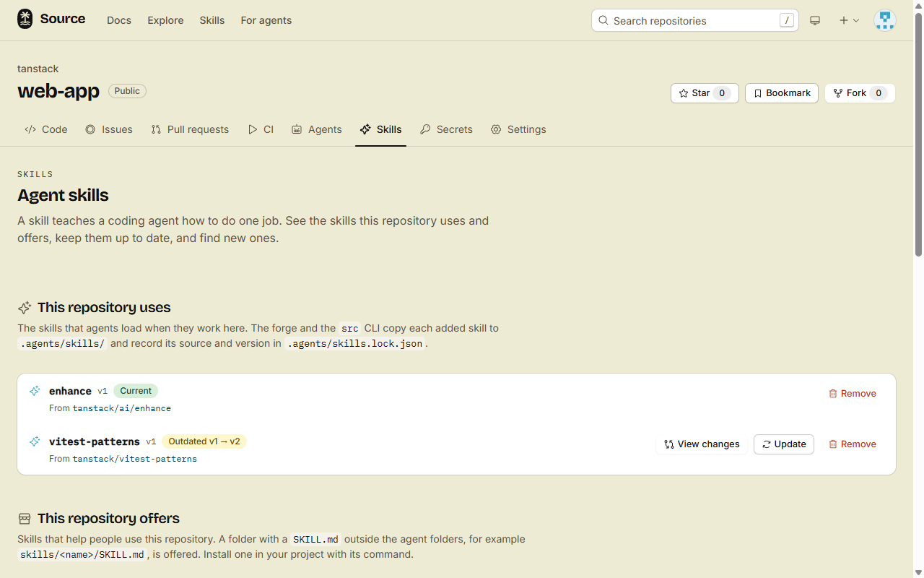Open Skills in the top navigation
Screen dimensions: 924x578
pyautogui.click(x=212, y=20)
